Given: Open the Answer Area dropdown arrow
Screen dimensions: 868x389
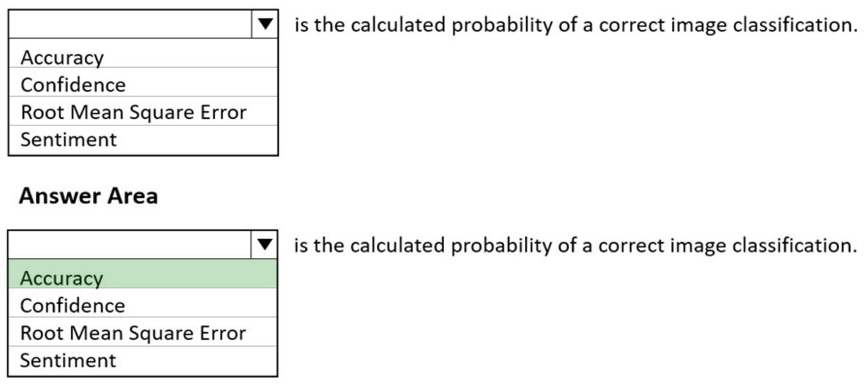Looking at the screenshot, I should [x=265, y=245].
